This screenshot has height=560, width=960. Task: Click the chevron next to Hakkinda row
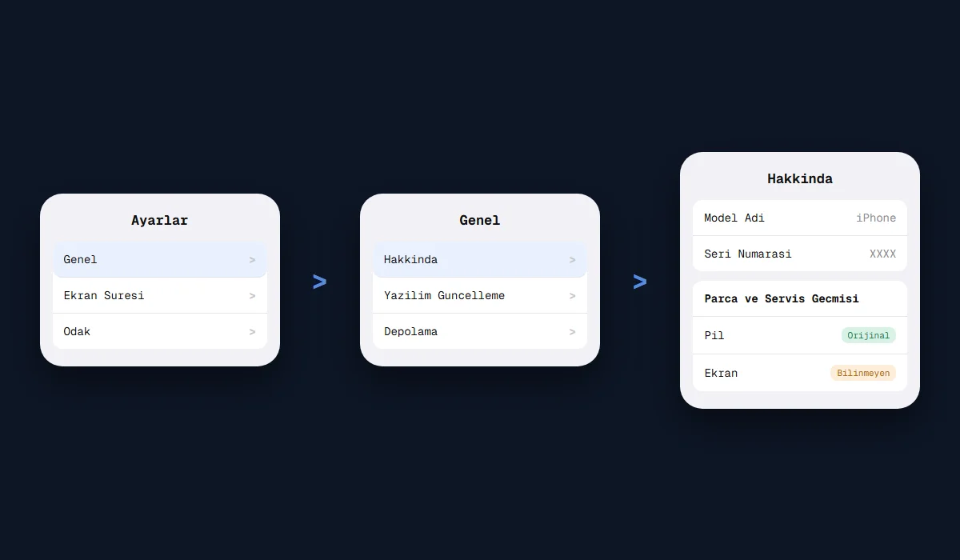tap(572, 260)
